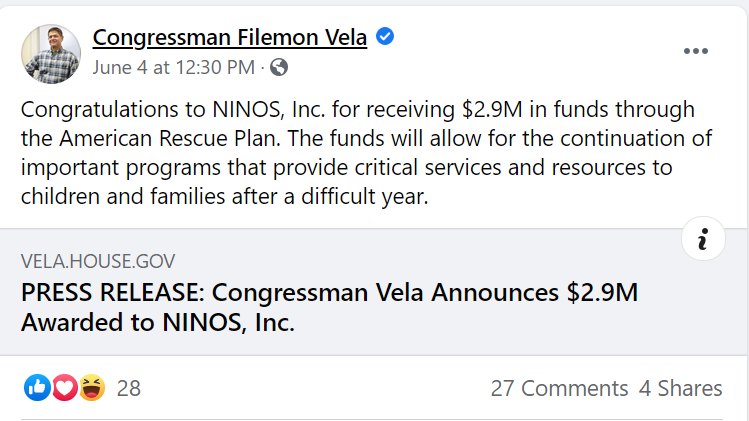Image resolution: width=749 pixels, height=421 pixels.
Task: Click the Like reaction icon
Action: pyautogui.click(x=37, y=387)
